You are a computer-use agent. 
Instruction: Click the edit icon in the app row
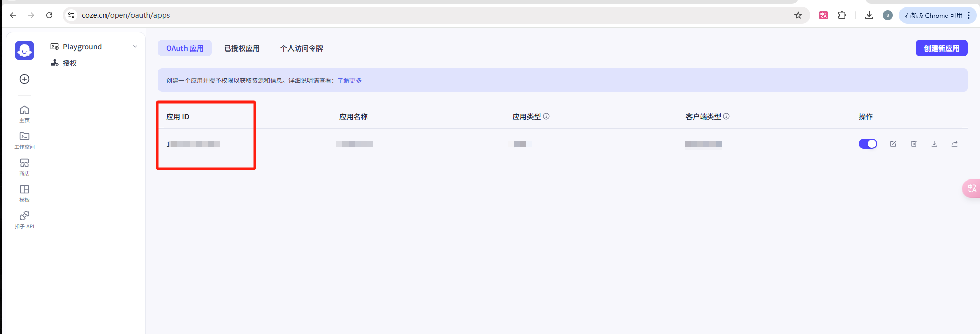(893, 144)
